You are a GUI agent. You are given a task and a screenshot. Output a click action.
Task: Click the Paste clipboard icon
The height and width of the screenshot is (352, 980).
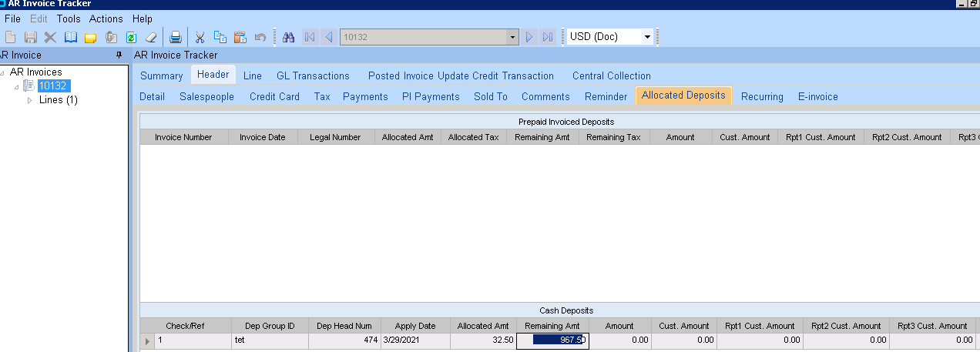pyautogui.click(x=240, y=37)
